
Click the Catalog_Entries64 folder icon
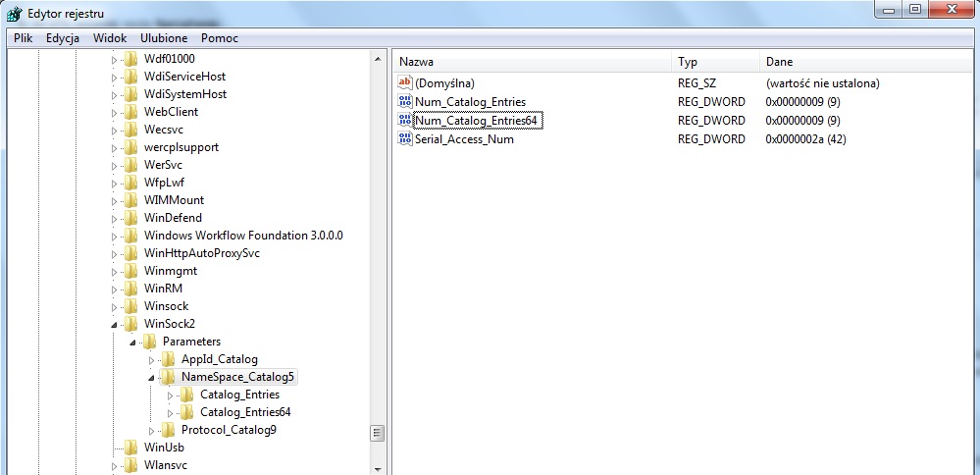pos(186,412)
